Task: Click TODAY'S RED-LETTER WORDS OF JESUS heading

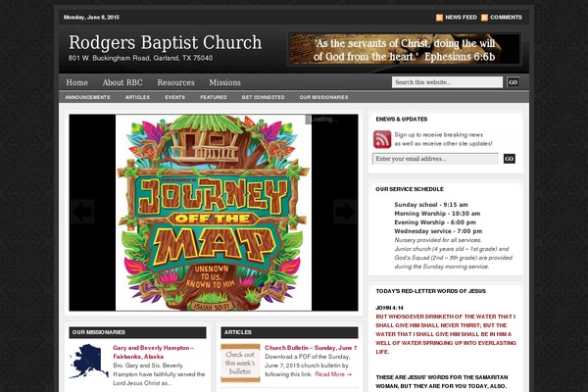Action: [x=430, y=291]
